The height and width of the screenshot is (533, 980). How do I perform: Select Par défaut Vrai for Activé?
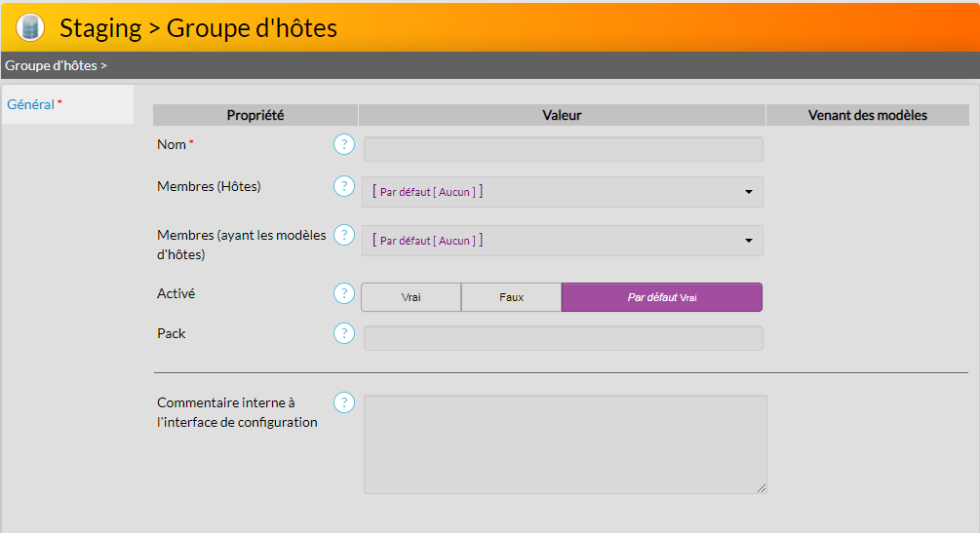661,297
